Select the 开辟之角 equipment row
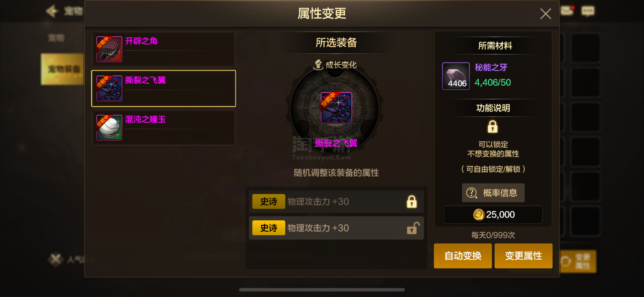Screen dimensions: 644x297 (x=164, y=49)
